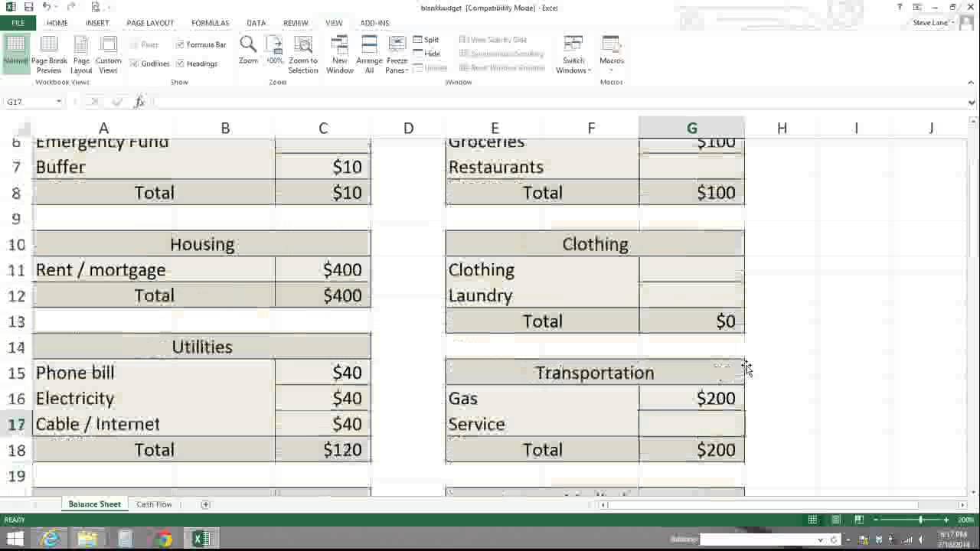Click the horizontal scrollbar
The image size is (980, 551).
763,504
